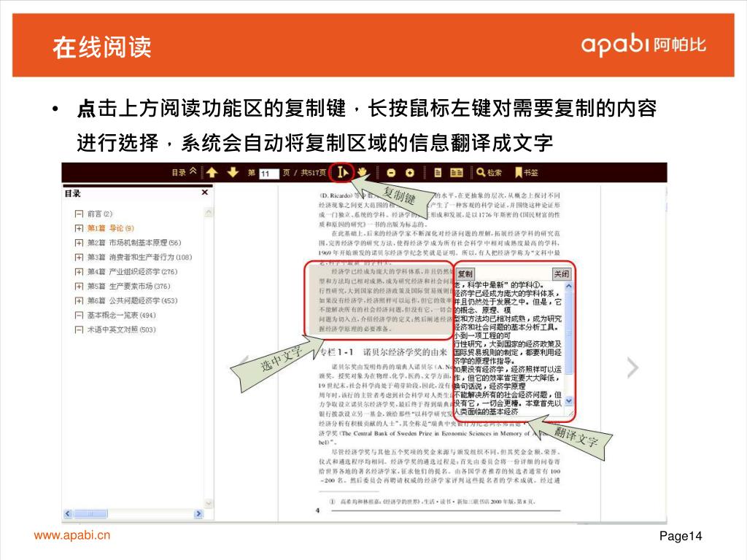Open the www.apabi.cn link

pyautogui.click(x=72, y=535)
